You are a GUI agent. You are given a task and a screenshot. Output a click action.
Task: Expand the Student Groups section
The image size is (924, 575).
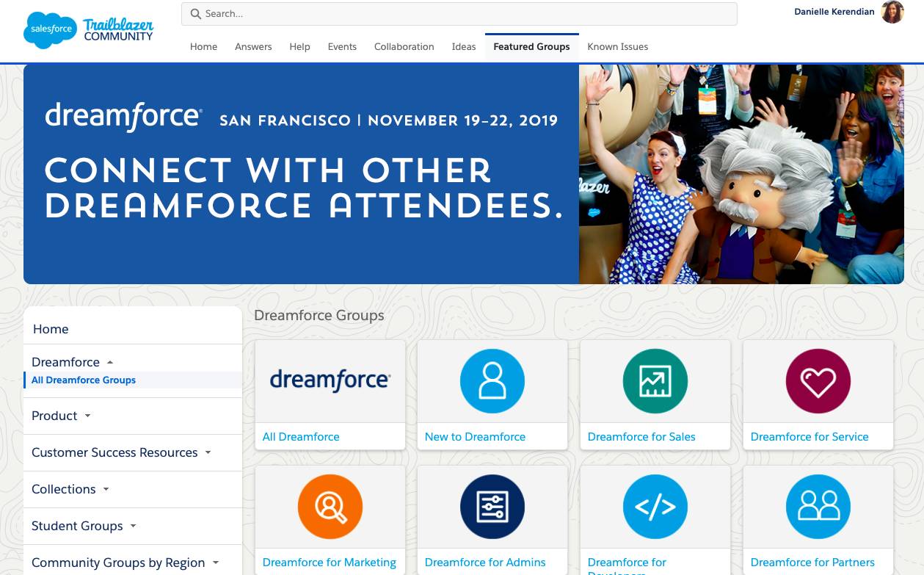[x=133, y=526]
